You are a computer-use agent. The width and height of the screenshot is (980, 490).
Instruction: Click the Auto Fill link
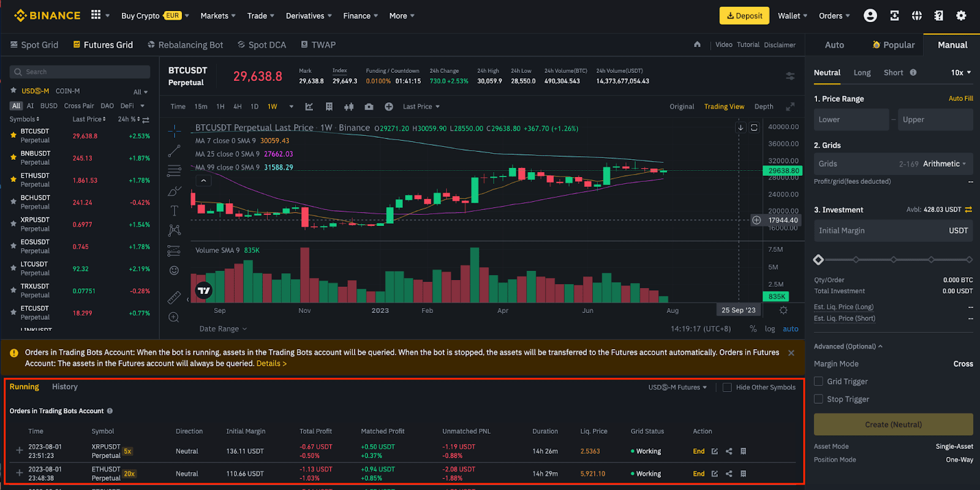pyautogui.click(x=960, y=98)
